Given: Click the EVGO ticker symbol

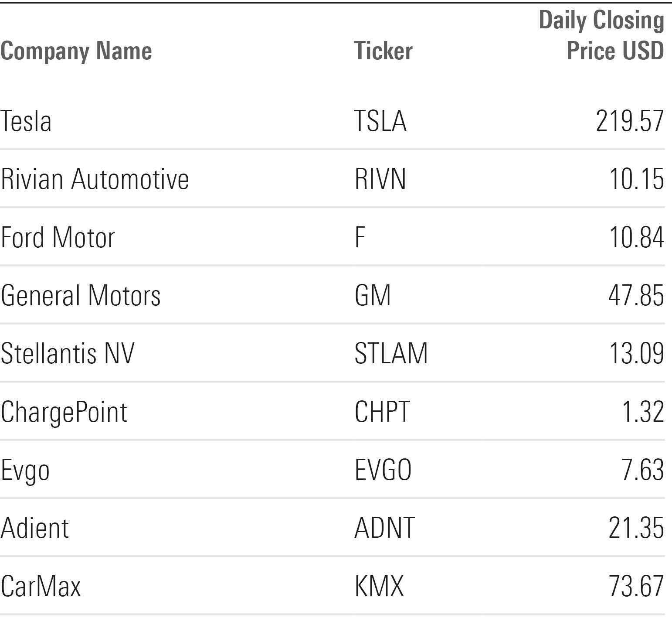Looking at the screenshot, I should tap(383, 470).
